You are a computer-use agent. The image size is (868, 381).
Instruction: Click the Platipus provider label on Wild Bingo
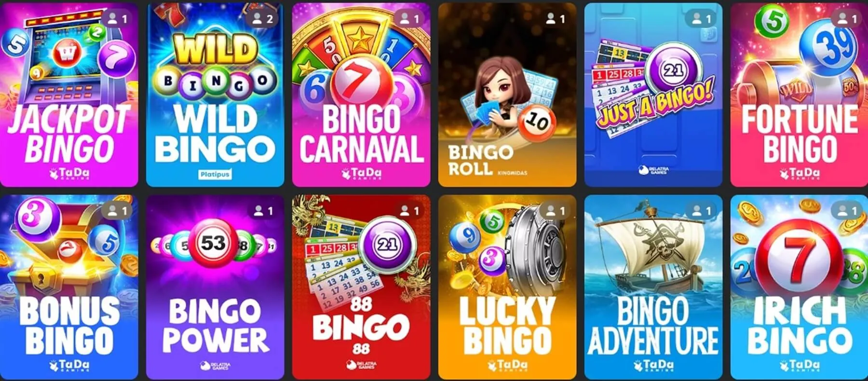[215, 174]
